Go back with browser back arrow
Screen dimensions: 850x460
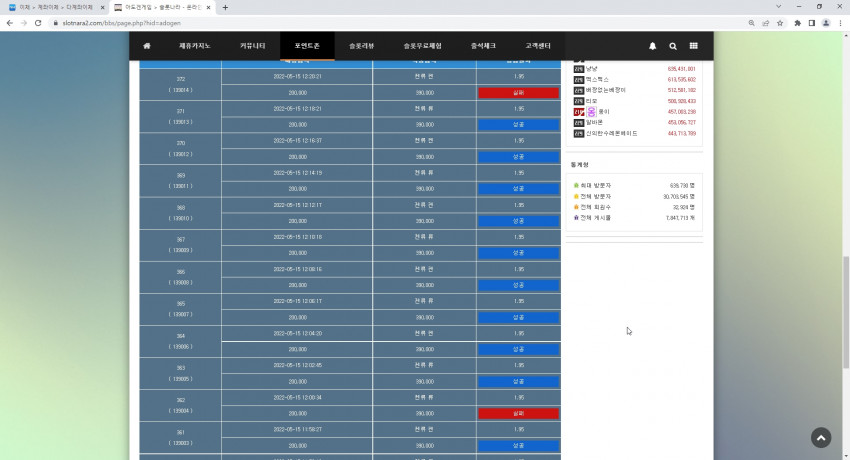(x=10, y=23)
